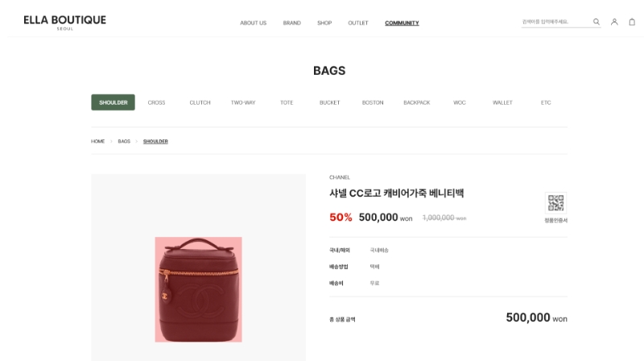644x361 pixels.
Task: Click the search magnifier icon
Action: pyautogui.click(x=596, y=22)
